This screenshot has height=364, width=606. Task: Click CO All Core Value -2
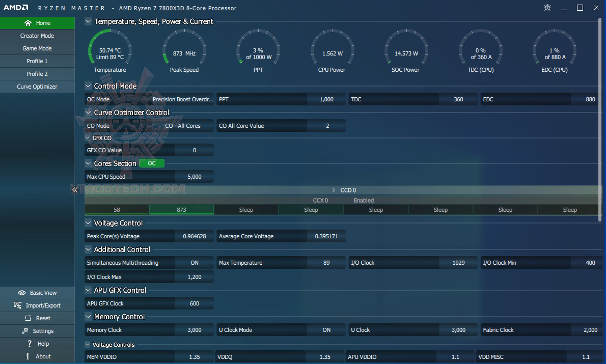coord(326,126)
